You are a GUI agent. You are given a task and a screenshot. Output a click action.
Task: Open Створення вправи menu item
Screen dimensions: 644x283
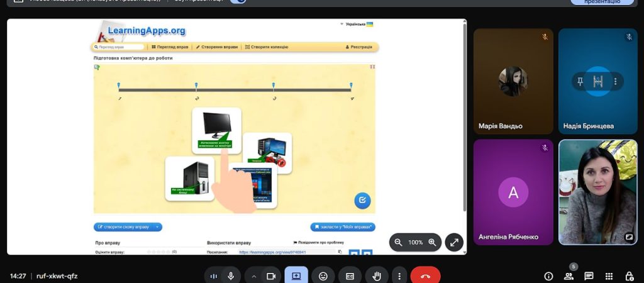click(216, 47)
